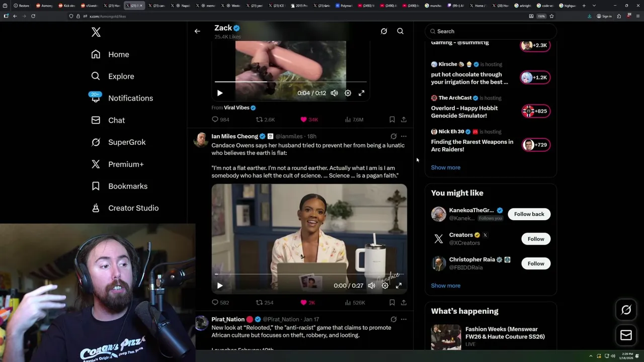Click the Search input field
The height and width of the screenshot is (362, 644).
pyautogui.click(x=491, y=31)
